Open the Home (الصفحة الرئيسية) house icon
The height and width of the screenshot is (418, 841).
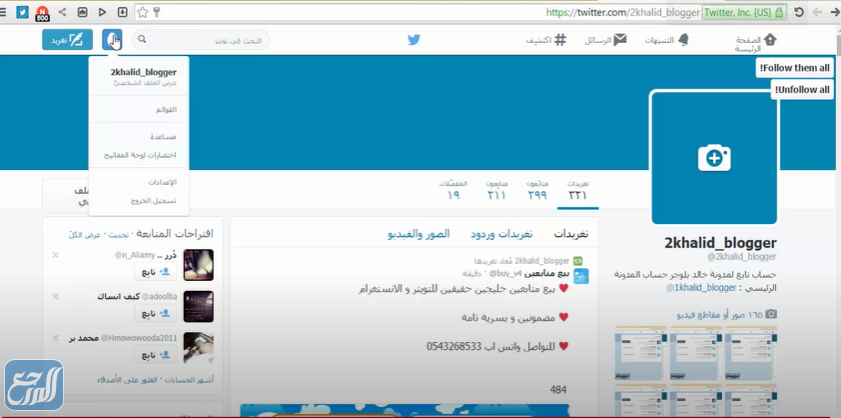click(x=770, y=39)
